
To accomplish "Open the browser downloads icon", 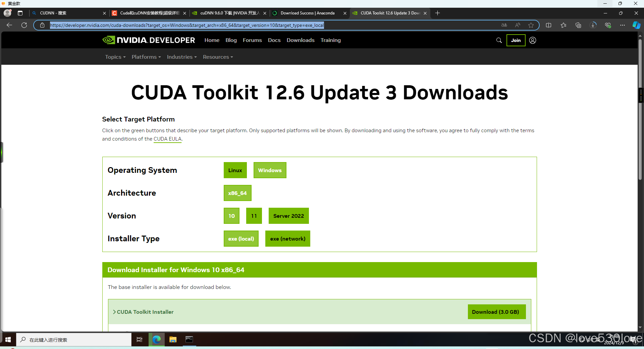I will pos(593,25).
